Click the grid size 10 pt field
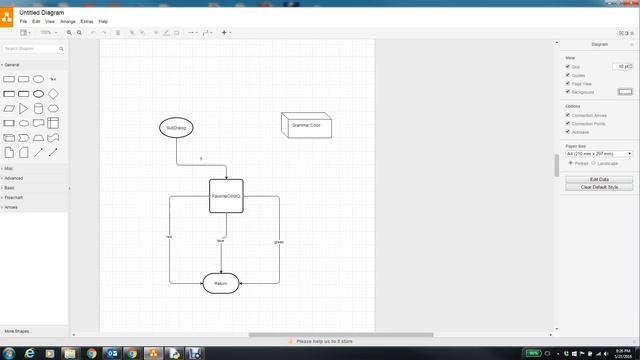This screenshot has width=640, height=360. click(622, 67)
